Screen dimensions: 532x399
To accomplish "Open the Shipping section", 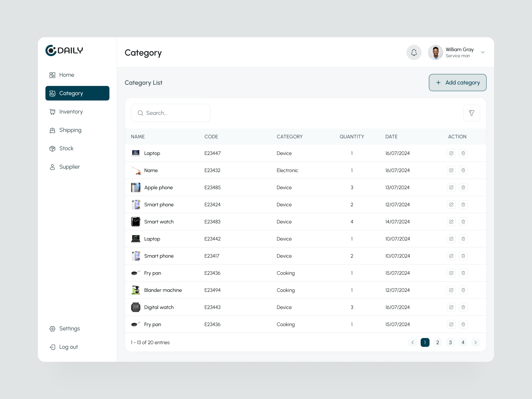I will click(70, 130).
